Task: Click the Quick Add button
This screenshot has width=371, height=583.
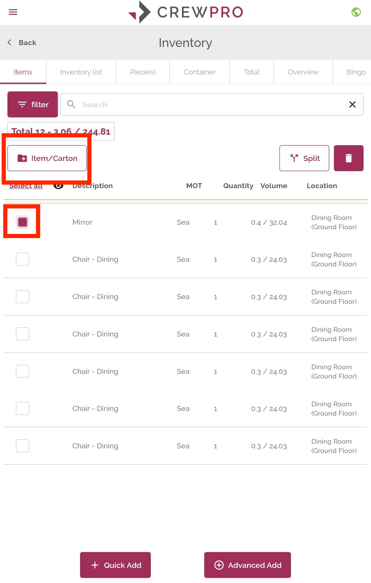Action: pos(115,565)
